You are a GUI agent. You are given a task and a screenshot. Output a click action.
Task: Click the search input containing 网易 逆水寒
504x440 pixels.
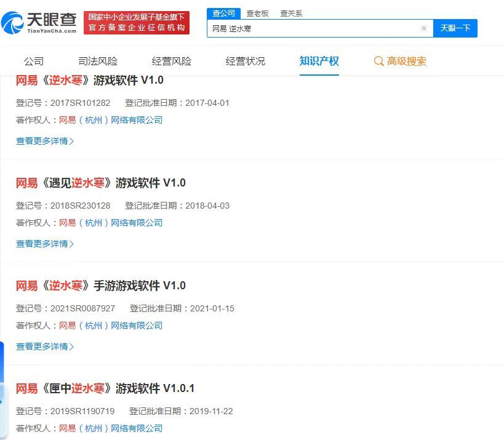(x=308, y=28)
